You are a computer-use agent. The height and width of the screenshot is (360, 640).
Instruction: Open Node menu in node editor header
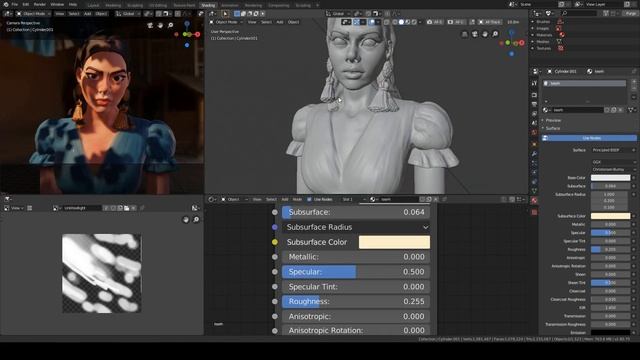click(x=297, y=199)
